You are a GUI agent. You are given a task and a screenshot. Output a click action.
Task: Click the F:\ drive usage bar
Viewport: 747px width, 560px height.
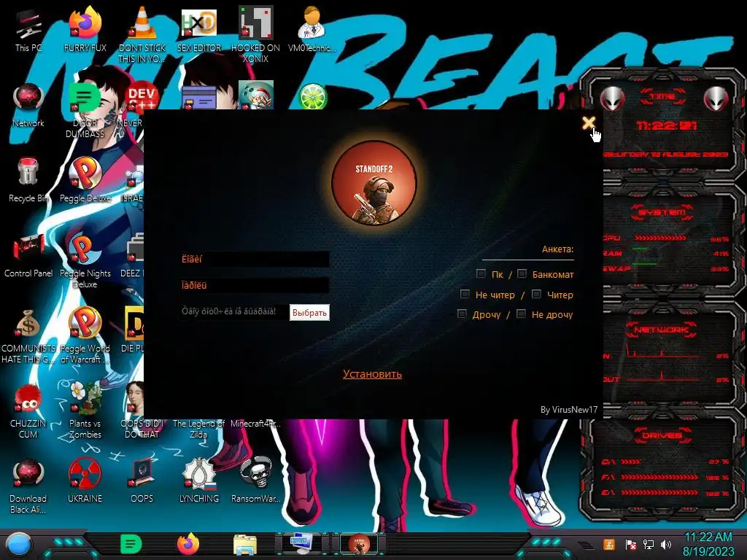tap(659, 477)
